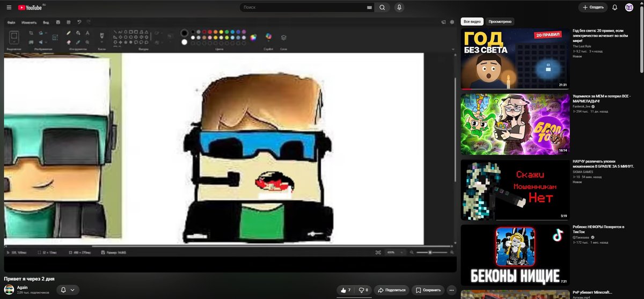
Task: Open the on-screen keyboard icon in search
Action: tap(369, 8)
